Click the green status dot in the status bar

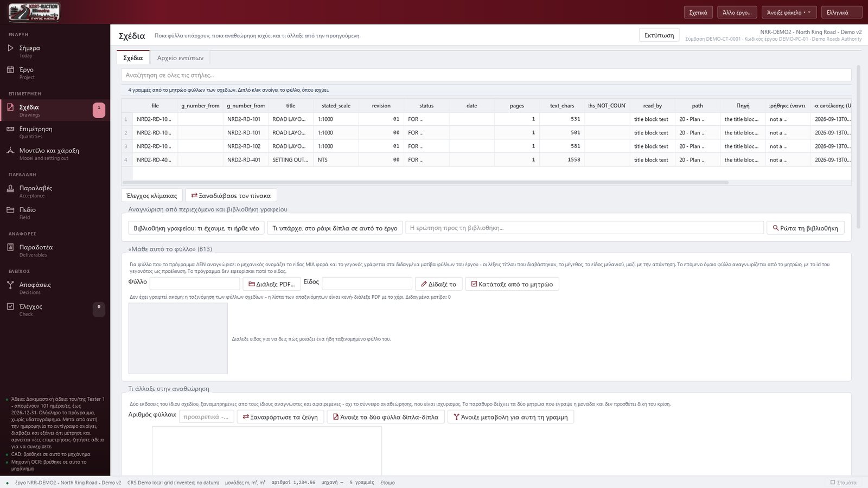(x=7, y=483)
